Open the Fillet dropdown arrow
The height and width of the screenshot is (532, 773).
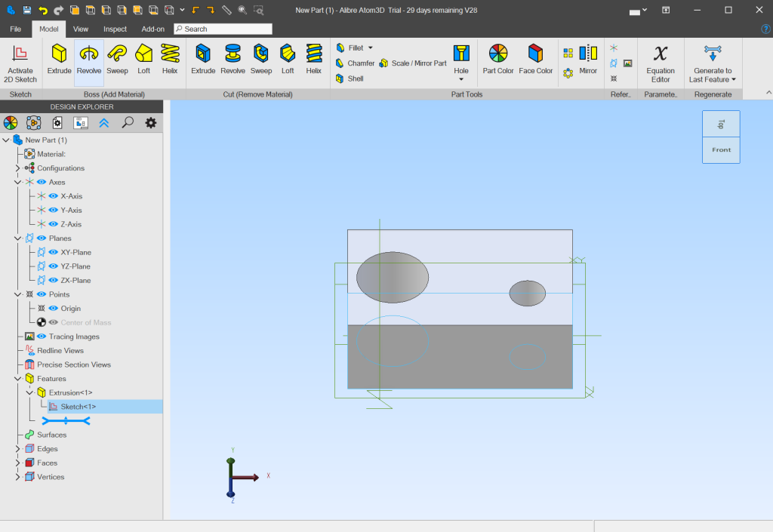[x=371, y=48]
